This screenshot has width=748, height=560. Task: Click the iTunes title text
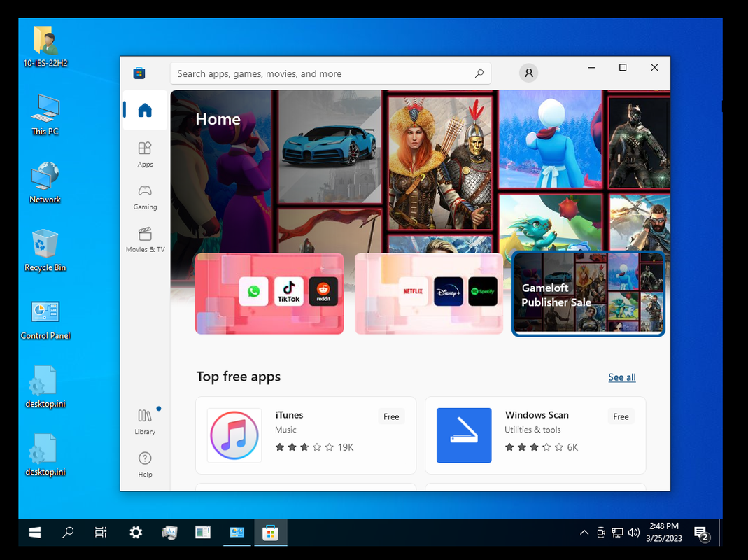(289, 415)
